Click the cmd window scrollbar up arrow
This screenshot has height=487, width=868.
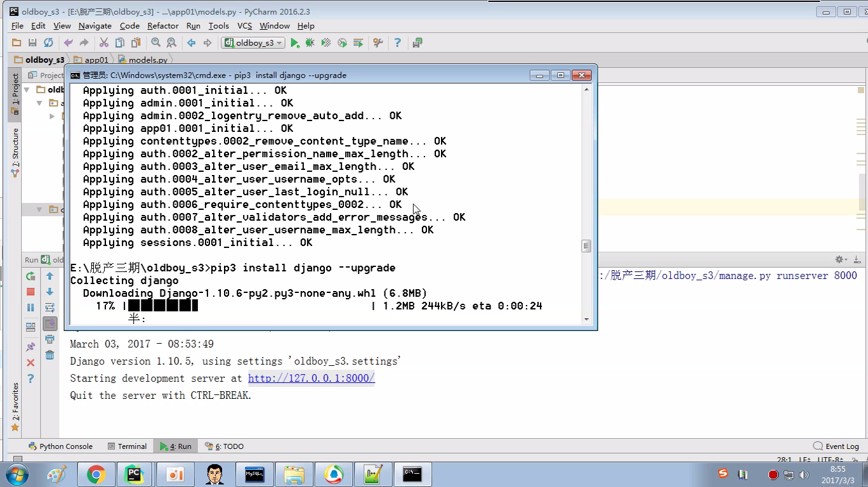[586, 89]
